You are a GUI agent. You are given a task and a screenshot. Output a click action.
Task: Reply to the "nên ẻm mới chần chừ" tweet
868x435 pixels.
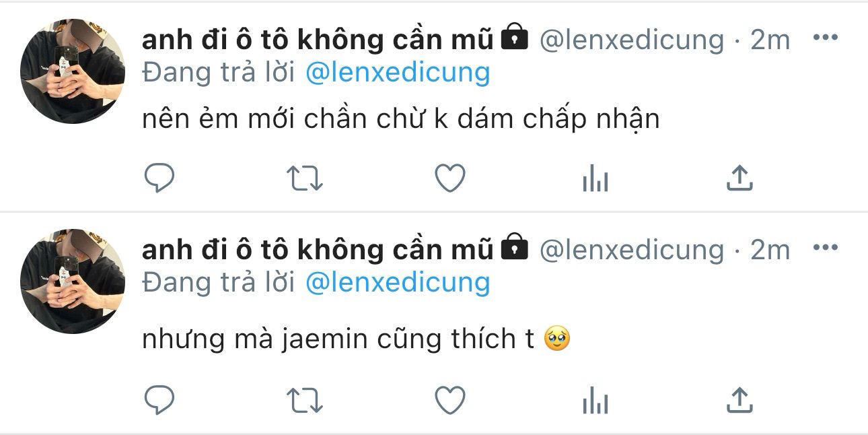160,178
